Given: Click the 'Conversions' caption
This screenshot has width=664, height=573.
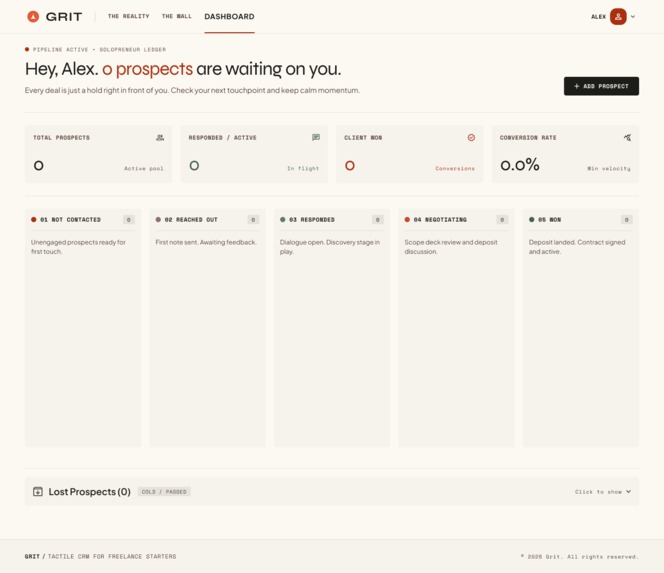Looking at the screenshot, I should point(455,169).
